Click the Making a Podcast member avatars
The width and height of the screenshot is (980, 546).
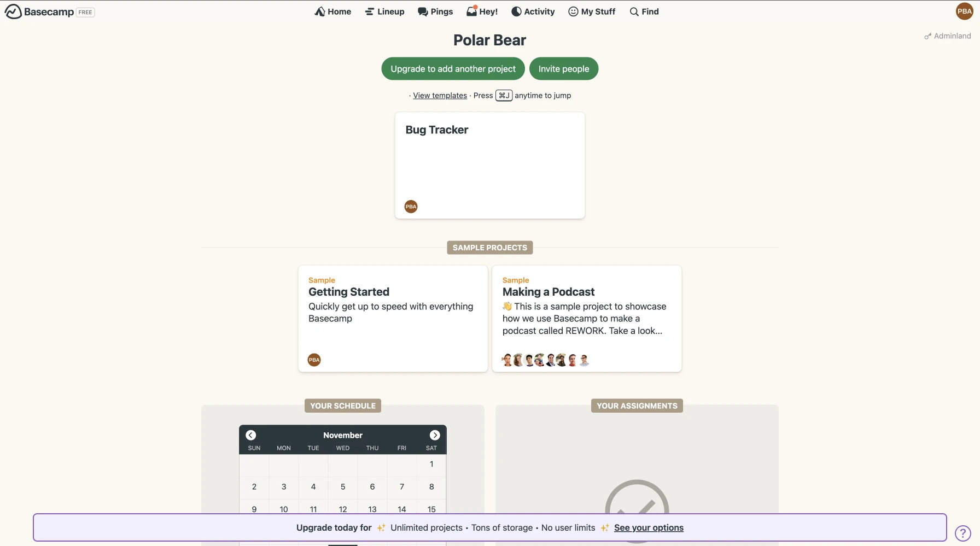tap(545, 360)
